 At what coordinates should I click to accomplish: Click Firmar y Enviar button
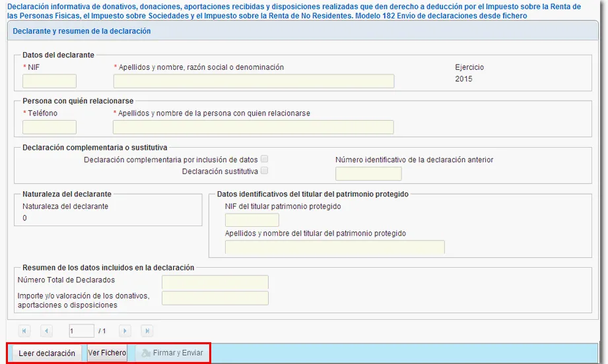pos(172,353)
